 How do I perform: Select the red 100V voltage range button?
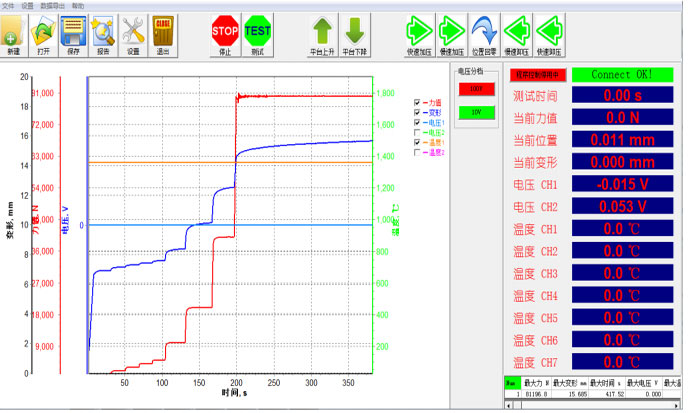(475, 90)
